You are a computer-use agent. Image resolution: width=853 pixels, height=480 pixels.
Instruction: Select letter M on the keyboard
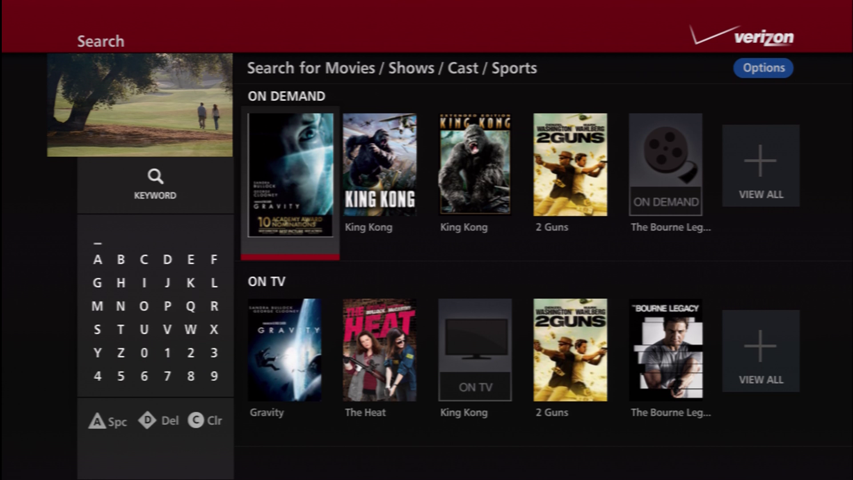97,306
